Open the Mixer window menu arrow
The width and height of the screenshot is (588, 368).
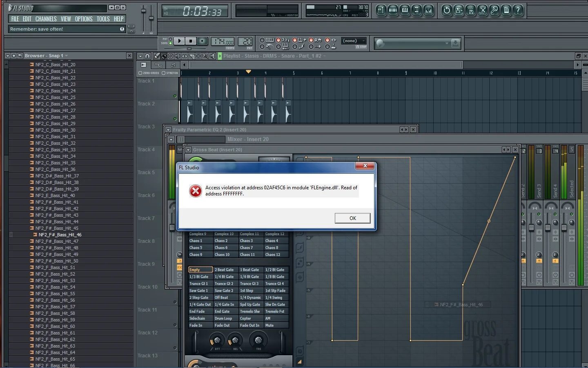(171, 139)
